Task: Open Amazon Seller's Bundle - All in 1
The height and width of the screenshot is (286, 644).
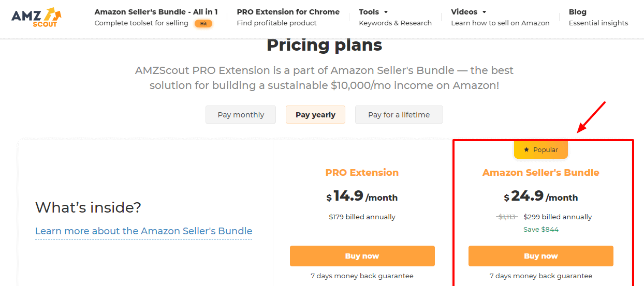Action: point(156,12)
